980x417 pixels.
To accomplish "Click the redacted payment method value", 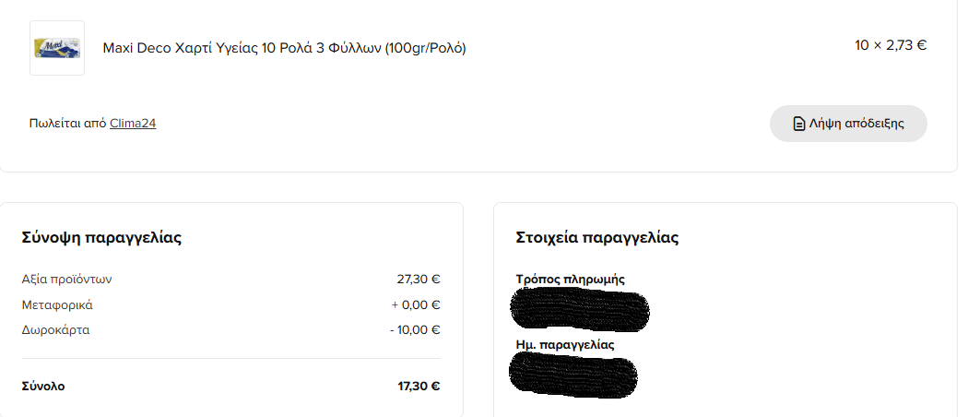I will coord(580,308).
